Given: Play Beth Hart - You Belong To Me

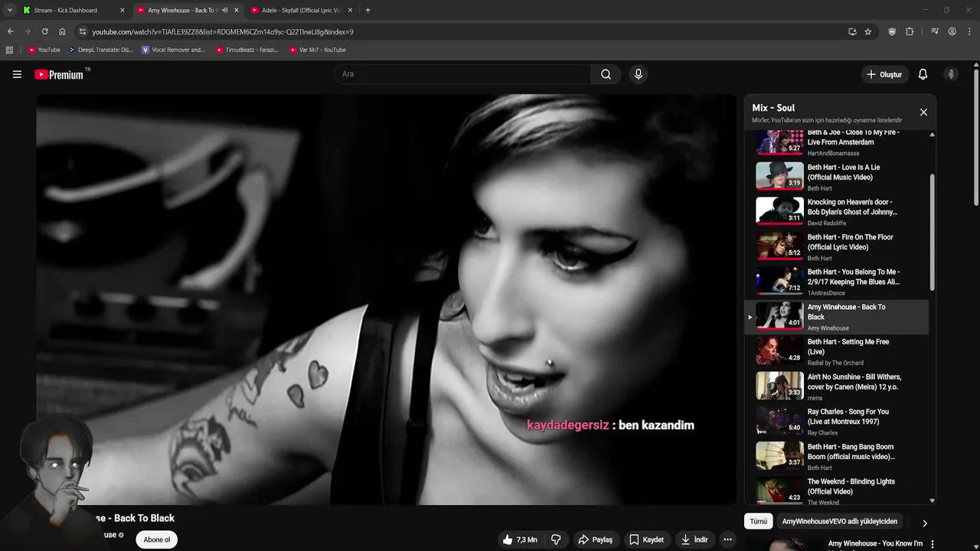Looking at the screenshot, I should 836,282.
